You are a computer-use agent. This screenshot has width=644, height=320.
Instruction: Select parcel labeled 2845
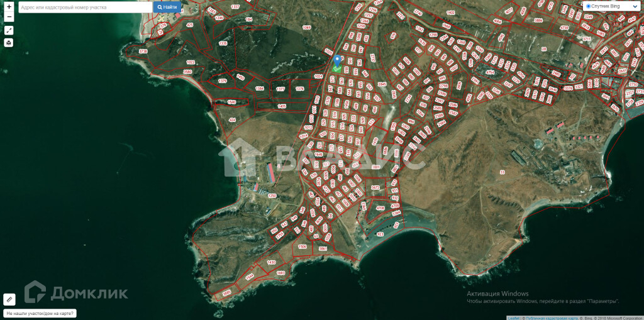coord(382,84)
